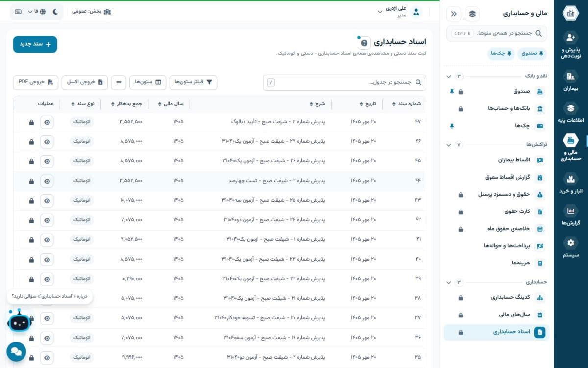The height and width of the screenshot is (368, 588).
Task: Go to اطلاعات پایه module
Action: (570, 112)
